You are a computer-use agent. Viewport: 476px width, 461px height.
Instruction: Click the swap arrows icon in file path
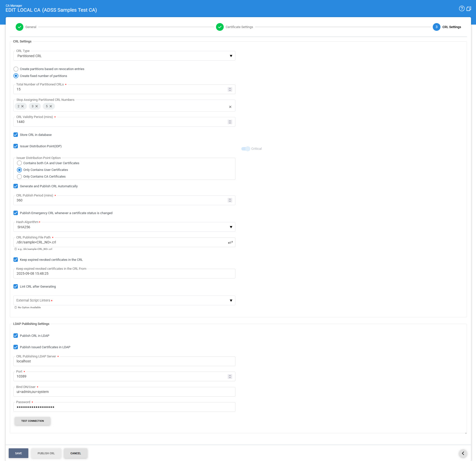(x=230, y=242)
